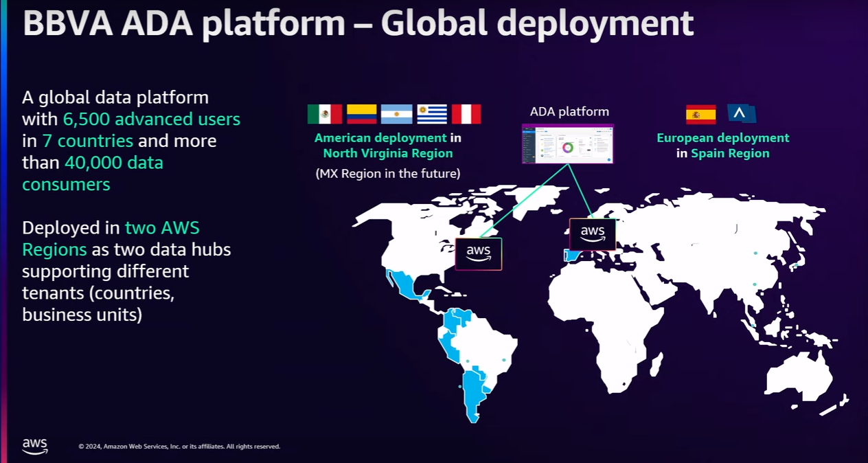This screenshot has height=463, width=868.
Task: Click the 'European deployment' heading
Action: tap(723, 138)
